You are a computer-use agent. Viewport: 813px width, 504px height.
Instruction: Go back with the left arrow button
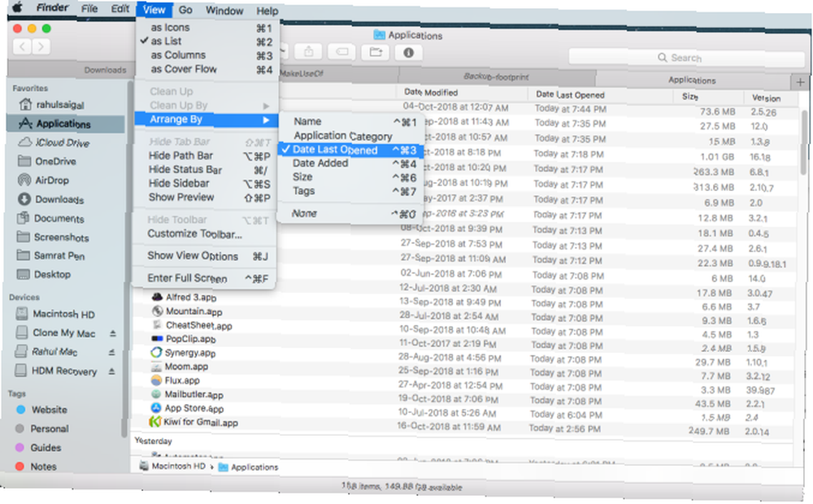(x=22, y=47)
